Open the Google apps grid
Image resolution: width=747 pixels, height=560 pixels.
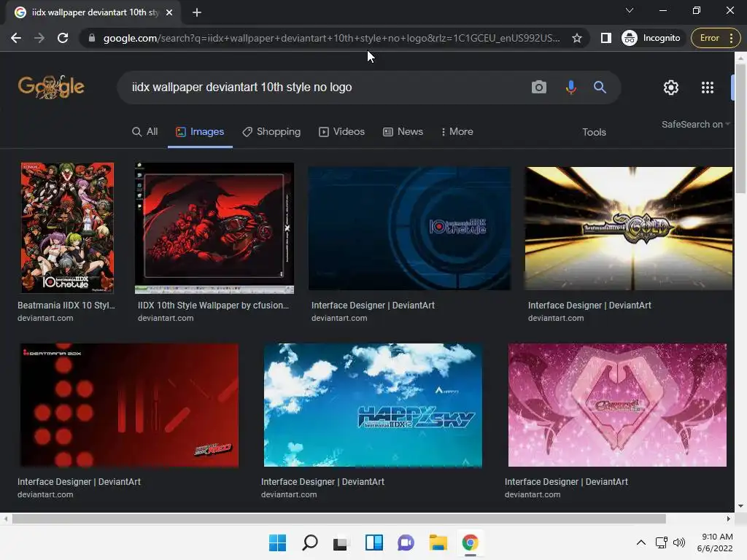(x=708, y=87)
